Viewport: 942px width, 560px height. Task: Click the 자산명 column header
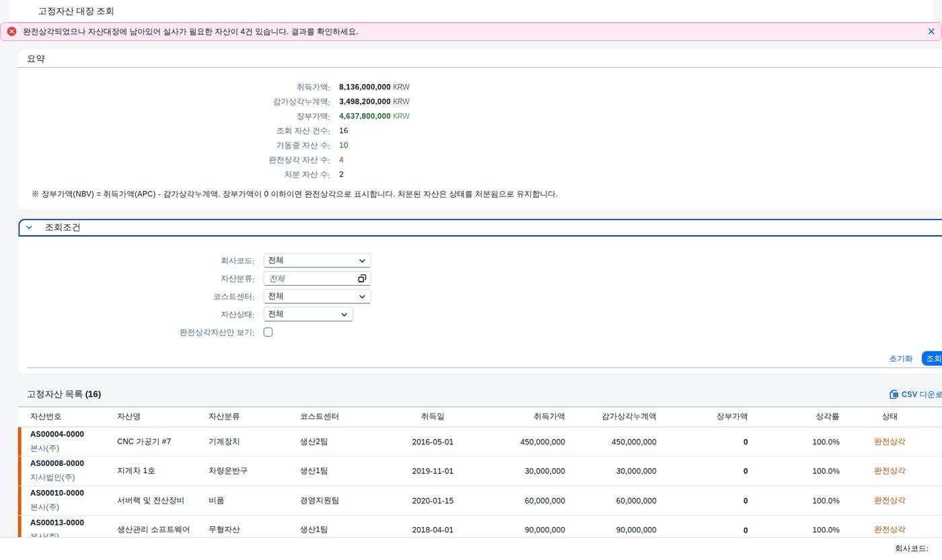(x=129, y=417)
